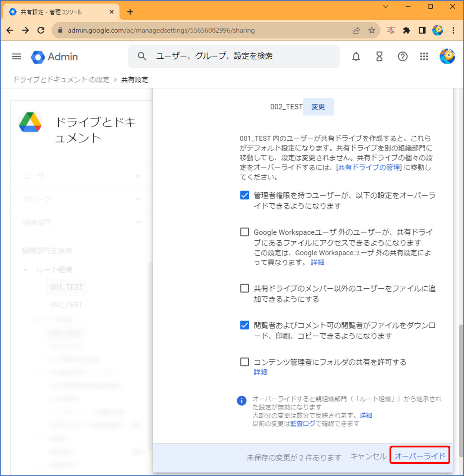464x476 pixels.
Task: Click the 共有設定 breadcrumb
Action: (135, 80)
